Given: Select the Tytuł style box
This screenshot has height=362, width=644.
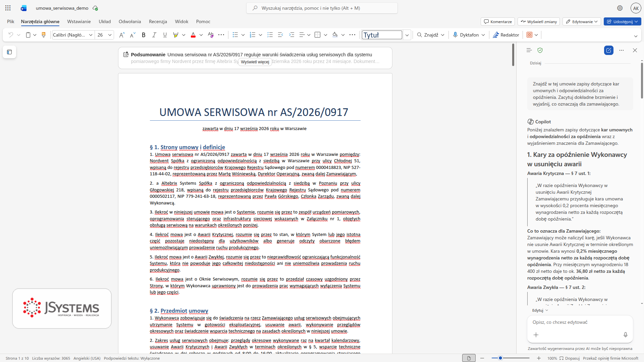Looking at the screenshot, I should pos(382,35).
